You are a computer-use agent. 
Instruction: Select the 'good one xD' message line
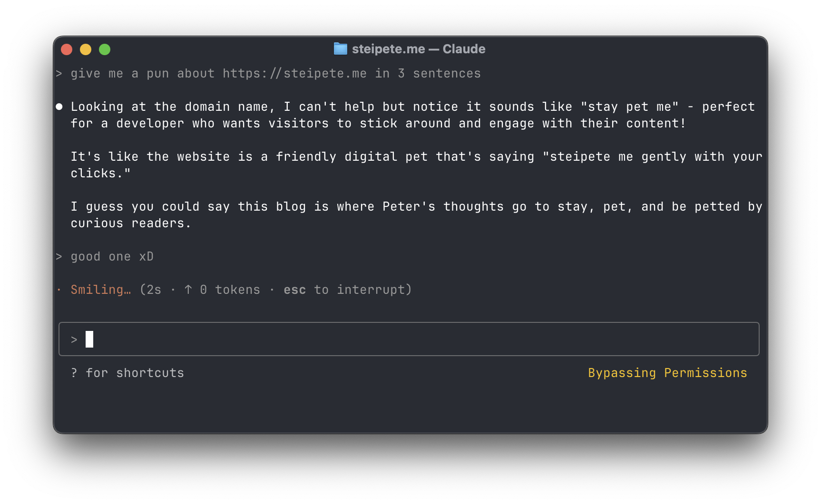point(112,256)
